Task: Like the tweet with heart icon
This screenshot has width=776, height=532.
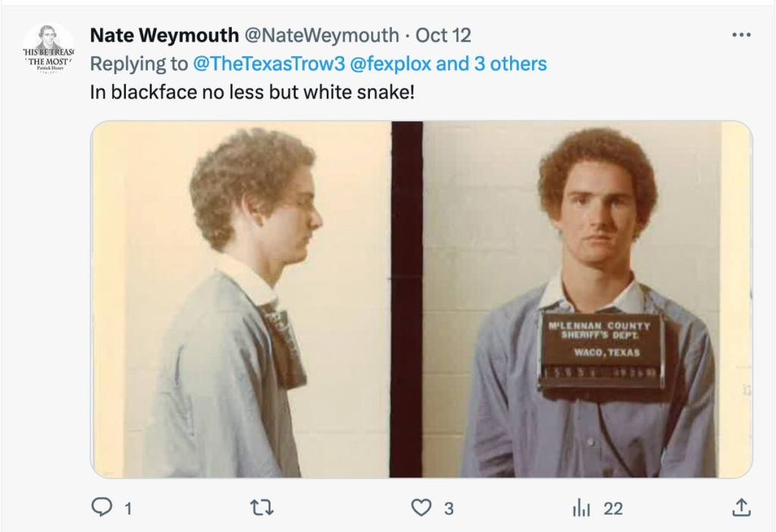Action: point(421,508)
